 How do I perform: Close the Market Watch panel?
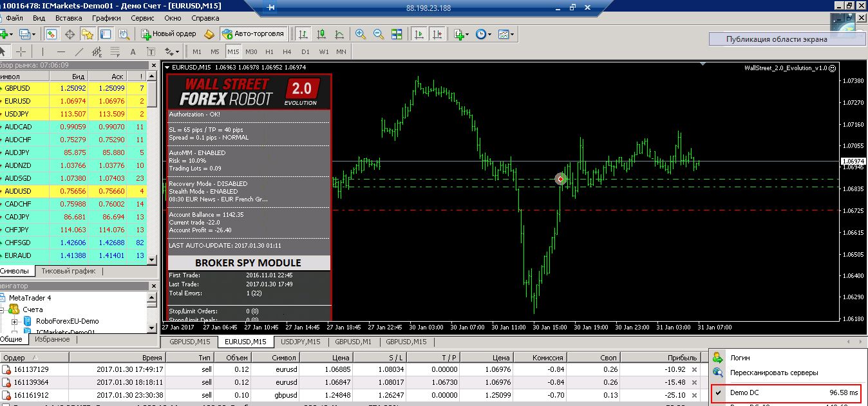(x=153, y=65)
